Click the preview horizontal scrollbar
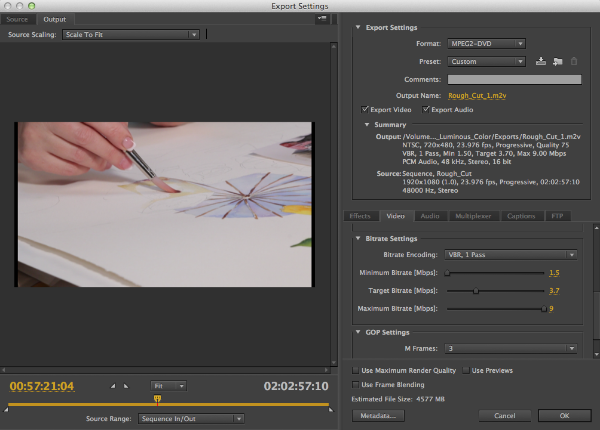The height and width of the screenshot is (430, 600). 165,370
